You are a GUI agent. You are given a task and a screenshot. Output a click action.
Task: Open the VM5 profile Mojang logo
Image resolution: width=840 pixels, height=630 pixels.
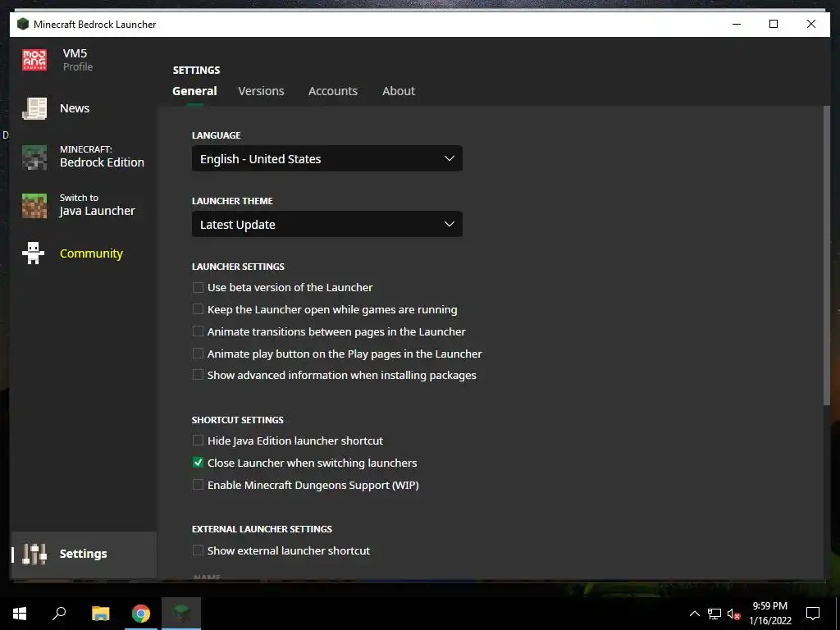coord(34,59)
